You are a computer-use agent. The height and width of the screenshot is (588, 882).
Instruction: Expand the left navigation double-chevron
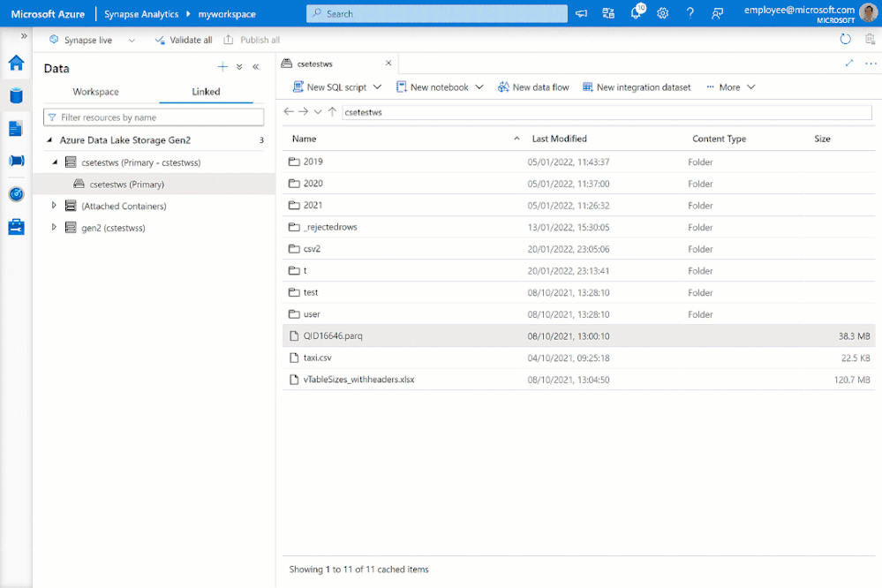pyautogui.click(x=24, y=36)
